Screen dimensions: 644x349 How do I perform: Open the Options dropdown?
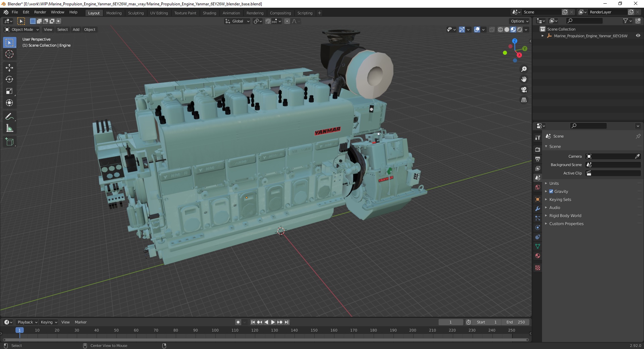tap(520, 21)
